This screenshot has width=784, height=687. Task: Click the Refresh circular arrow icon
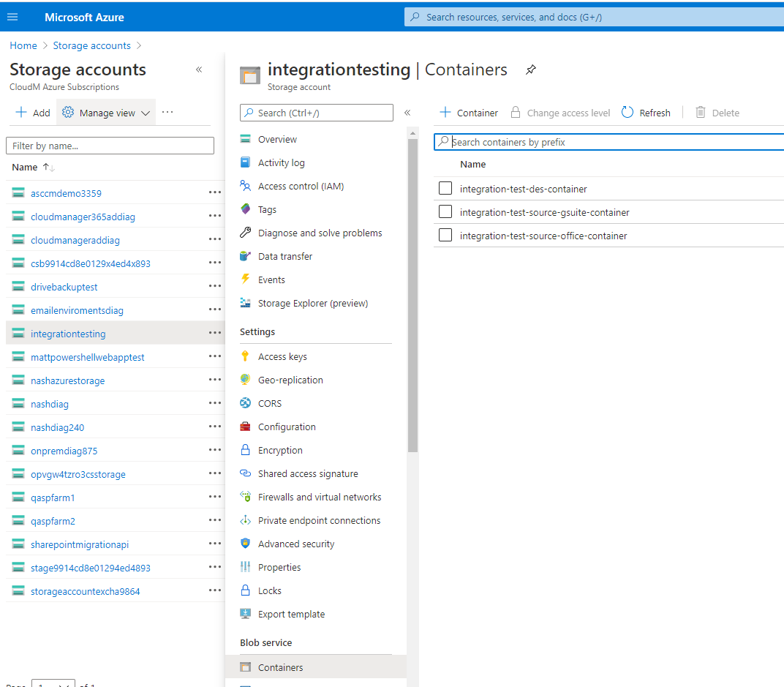627,112
